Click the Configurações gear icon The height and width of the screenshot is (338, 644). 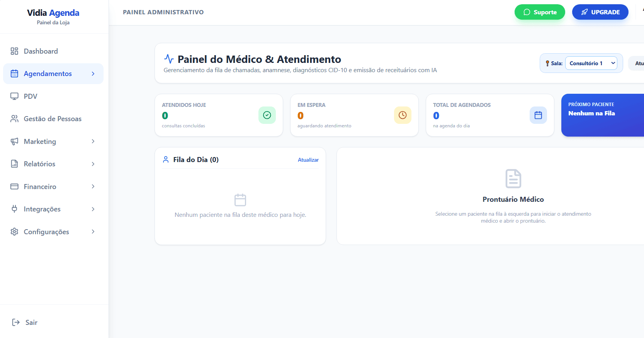[x=14, y=232]
